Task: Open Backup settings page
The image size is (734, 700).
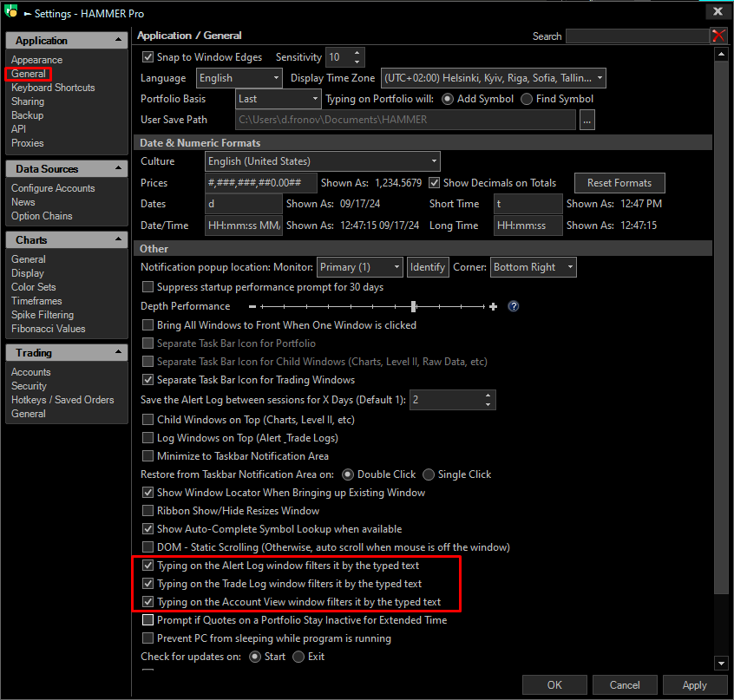Action: [x=27, y=115]
